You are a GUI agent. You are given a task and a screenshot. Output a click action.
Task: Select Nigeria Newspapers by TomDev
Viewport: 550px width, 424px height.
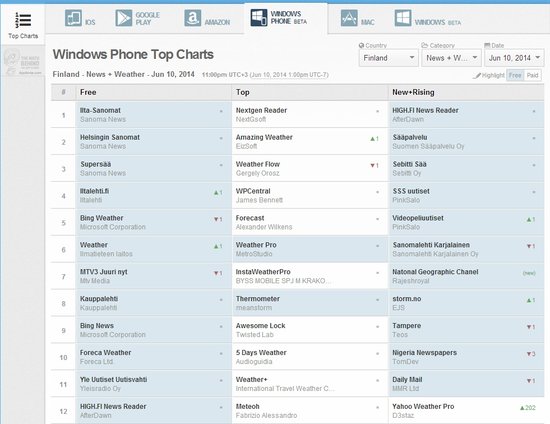click(x=424, y=352)
